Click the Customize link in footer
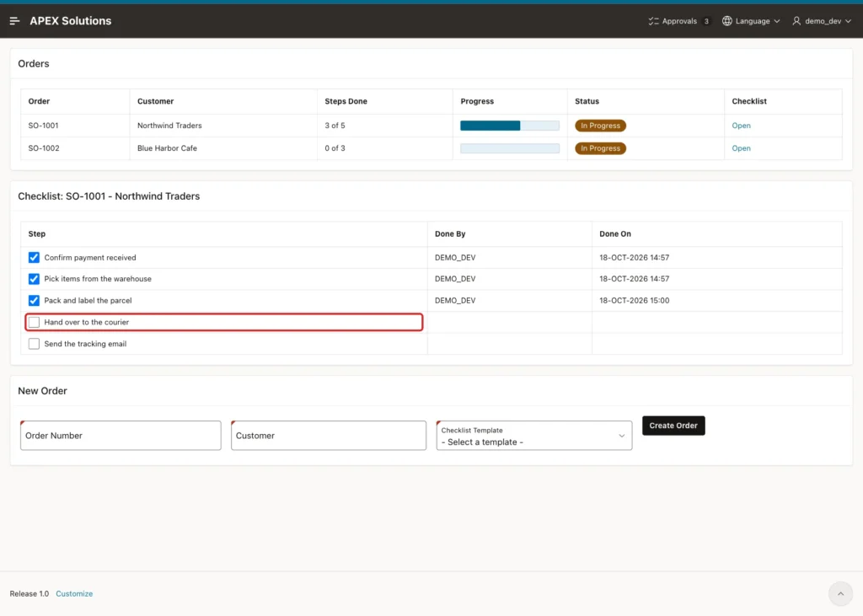The height and width of the screenshot is (616, 863). coord(74,593)
